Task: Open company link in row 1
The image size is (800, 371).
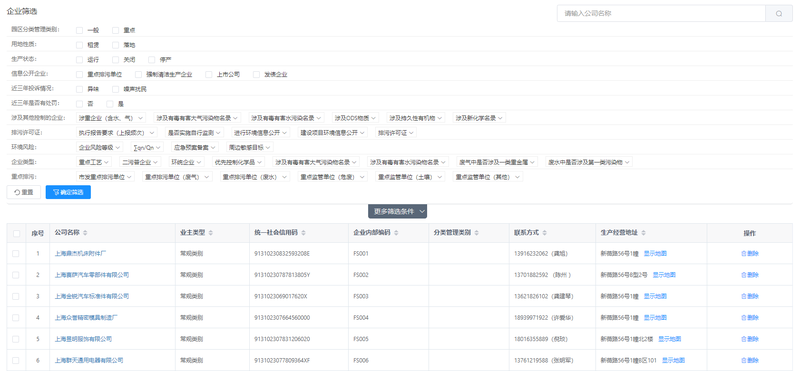Action: tap(80, 253)
